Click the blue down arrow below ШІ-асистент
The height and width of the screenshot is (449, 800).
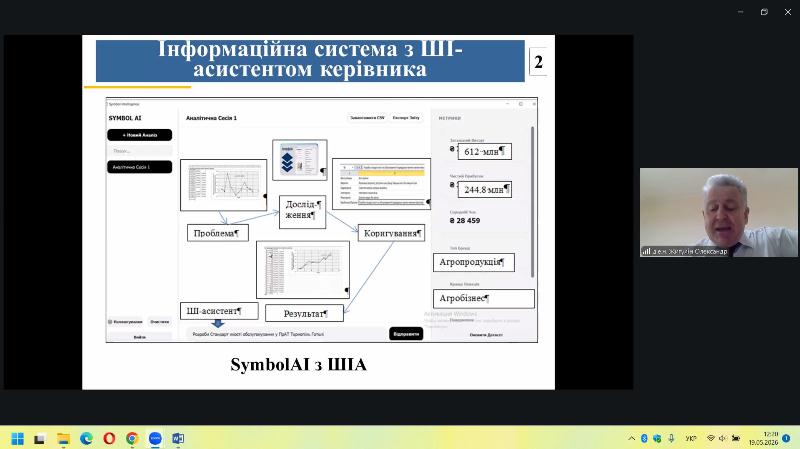click(218, 323)
